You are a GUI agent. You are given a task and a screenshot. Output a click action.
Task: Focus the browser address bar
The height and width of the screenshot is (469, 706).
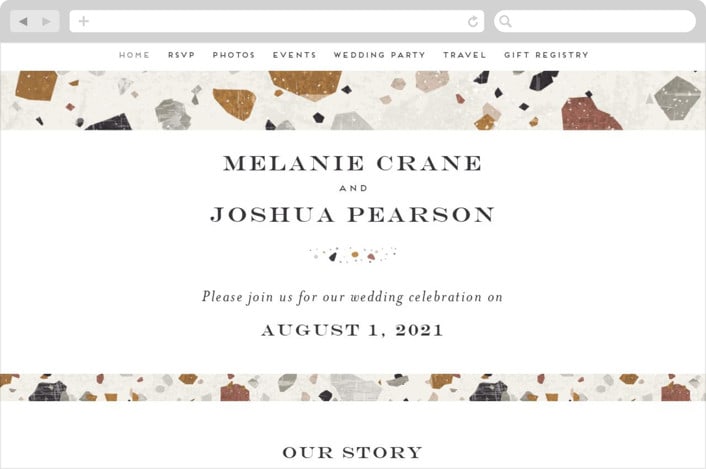tap(275, 21)
